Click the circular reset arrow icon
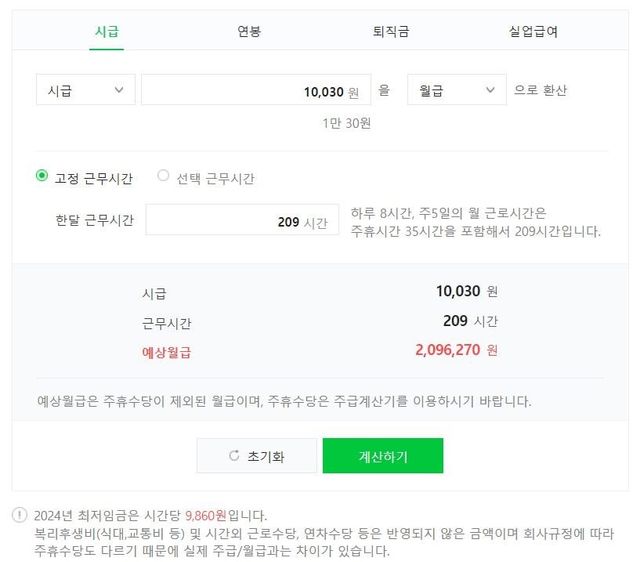 234,456
